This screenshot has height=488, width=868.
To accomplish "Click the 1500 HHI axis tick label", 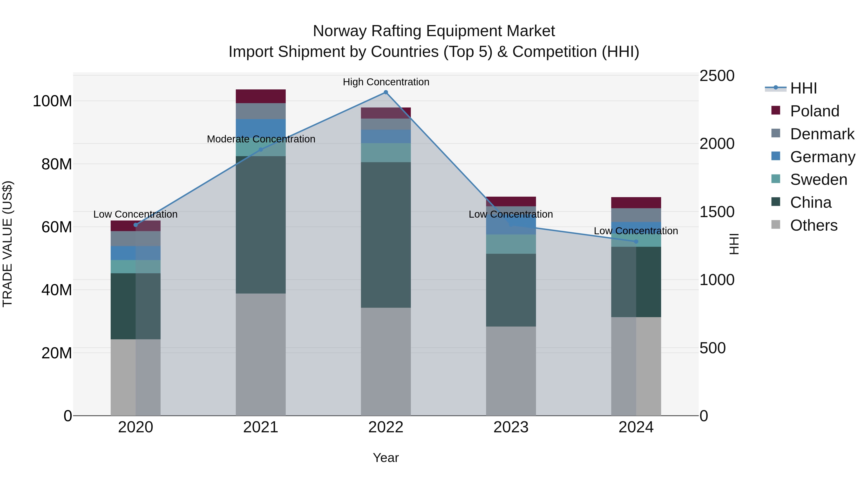I will click(x=717, y=212).
